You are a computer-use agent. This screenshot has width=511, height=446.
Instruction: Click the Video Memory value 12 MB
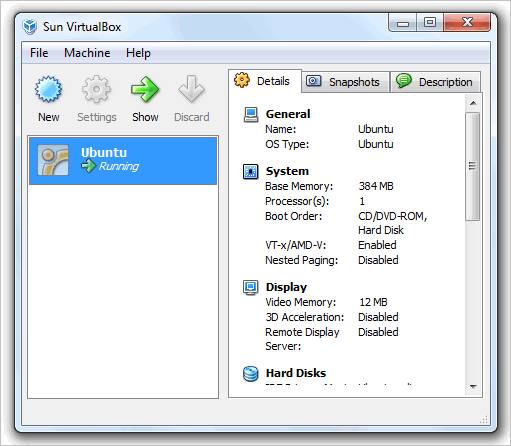[x=373, y=302]
